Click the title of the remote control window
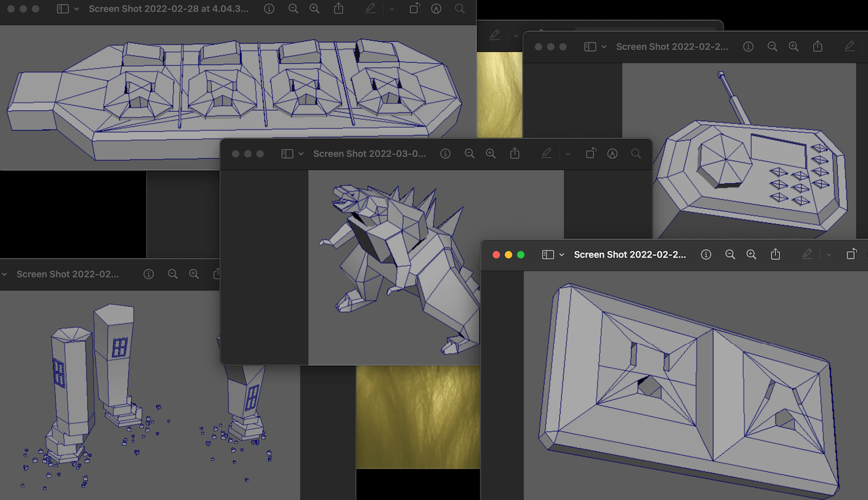The image size is (868, 500). pos(672,47)
